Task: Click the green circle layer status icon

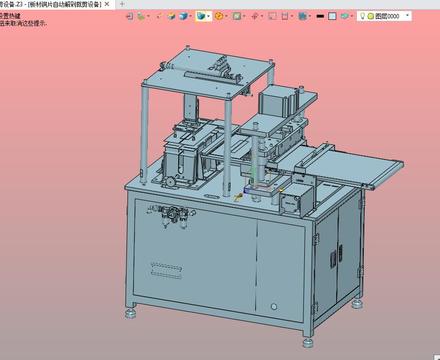Action: (370, 16)
